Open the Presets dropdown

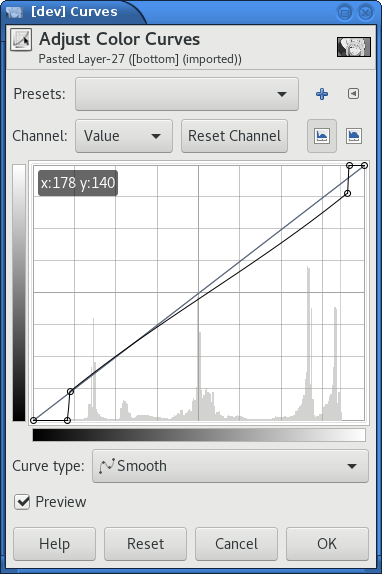[187, 94]
